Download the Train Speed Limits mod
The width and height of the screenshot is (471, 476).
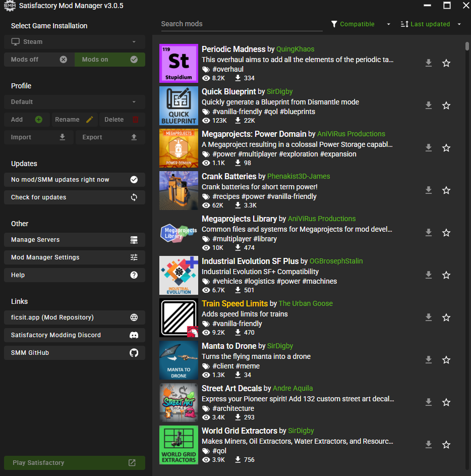[x=428, y=318]
